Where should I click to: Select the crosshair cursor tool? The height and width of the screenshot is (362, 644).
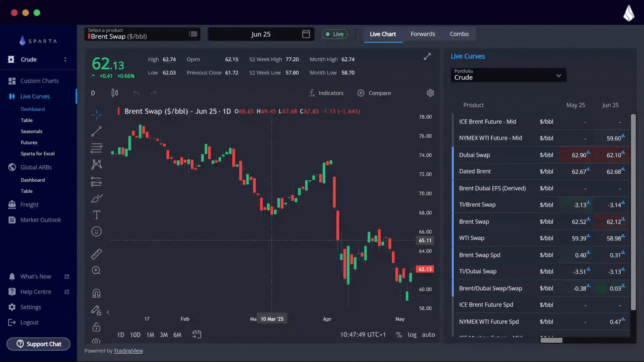point(96,115)
